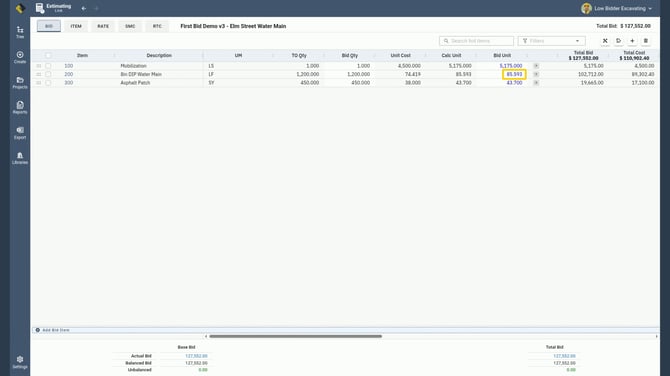Screen dimensions: 670x376
Task: Click the X toolbar icon beside Filters
Action: click(x=605, y=41)
